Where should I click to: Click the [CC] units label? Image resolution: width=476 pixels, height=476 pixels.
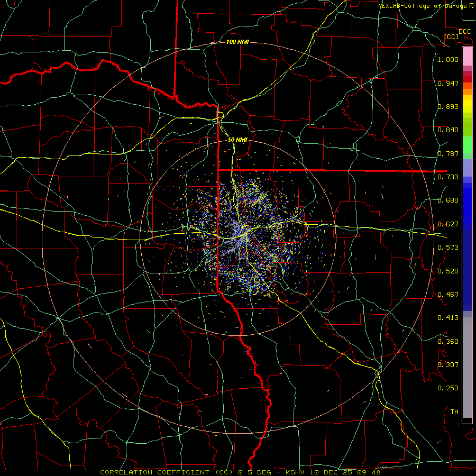[x=451, y=36]
